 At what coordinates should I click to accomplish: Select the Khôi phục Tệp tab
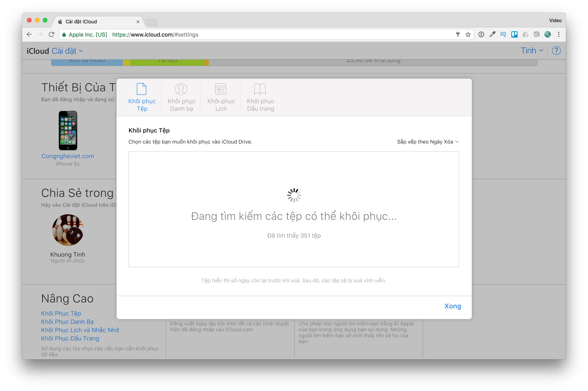142,97
